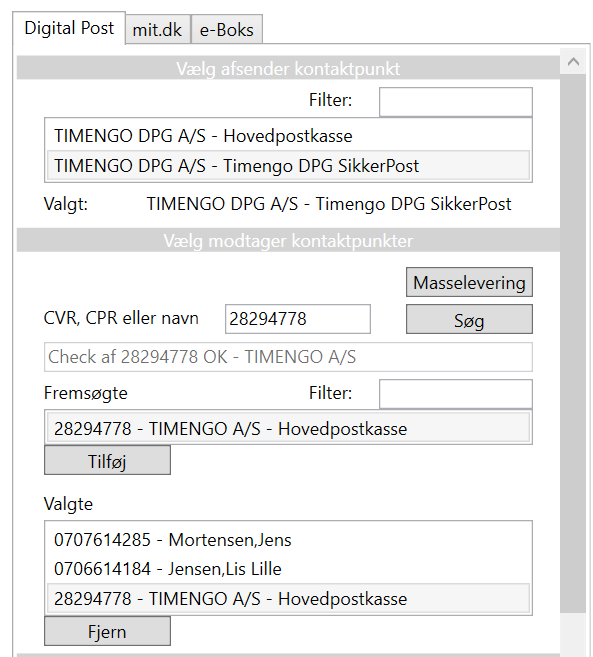This screenshot has width=593, height=657.
Task: Click the Vælg modtager kontaktpunkter header
Action: [288, 241]
